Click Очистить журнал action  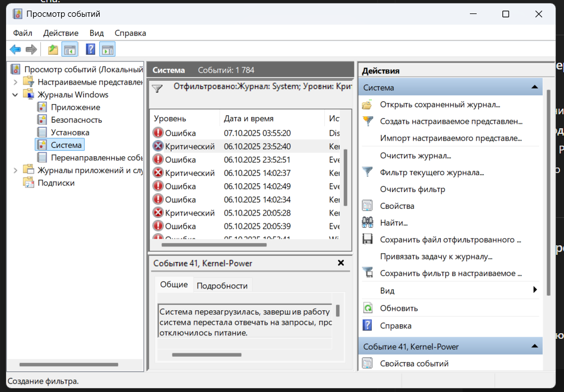point(416,156)
